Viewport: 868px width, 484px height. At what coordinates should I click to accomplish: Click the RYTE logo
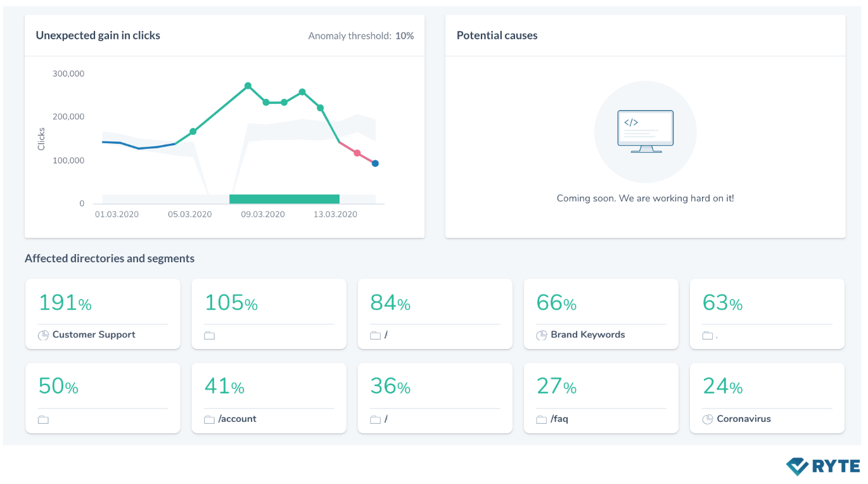click(823, 466)
